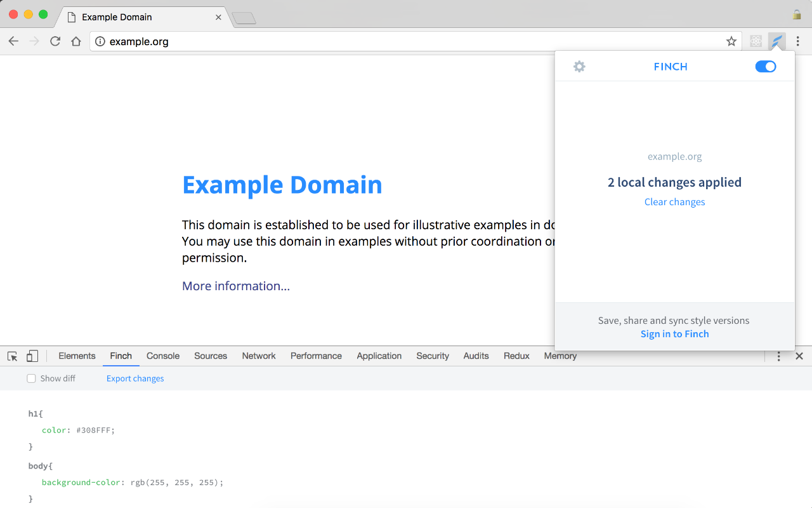Toggle the Finch enable switch off
812x508 pixels.
766,67
